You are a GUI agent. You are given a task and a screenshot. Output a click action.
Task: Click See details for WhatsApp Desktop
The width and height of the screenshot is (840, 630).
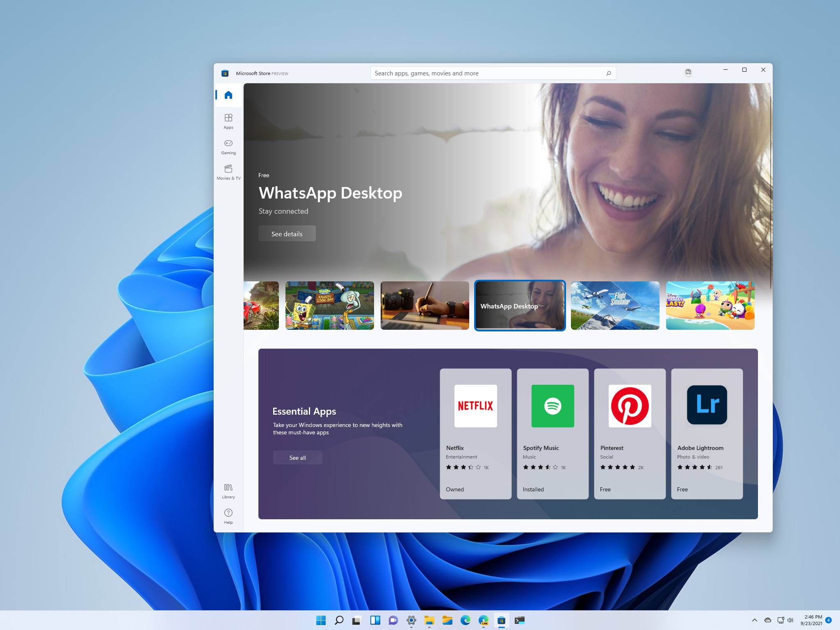coord(287,233)
